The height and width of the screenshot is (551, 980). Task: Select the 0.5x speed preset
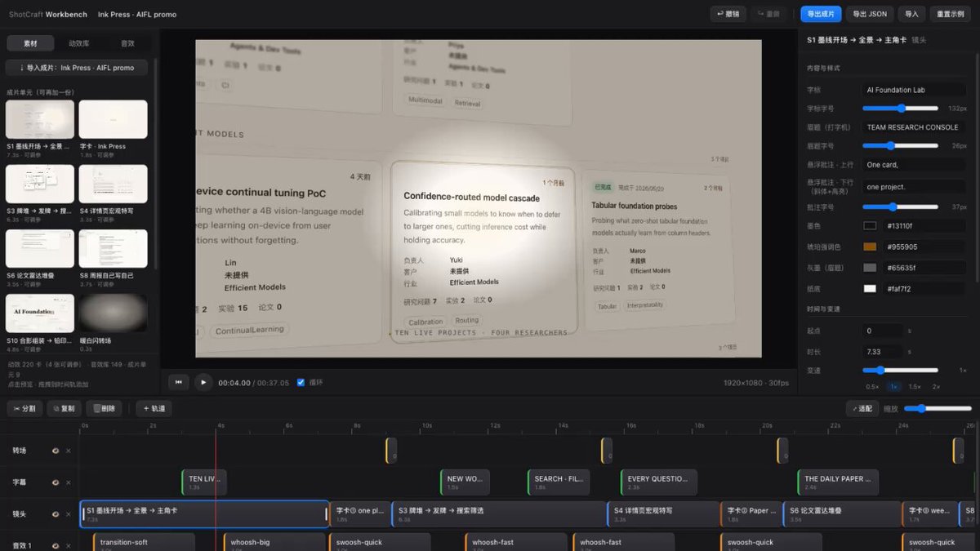coord(872,387)
